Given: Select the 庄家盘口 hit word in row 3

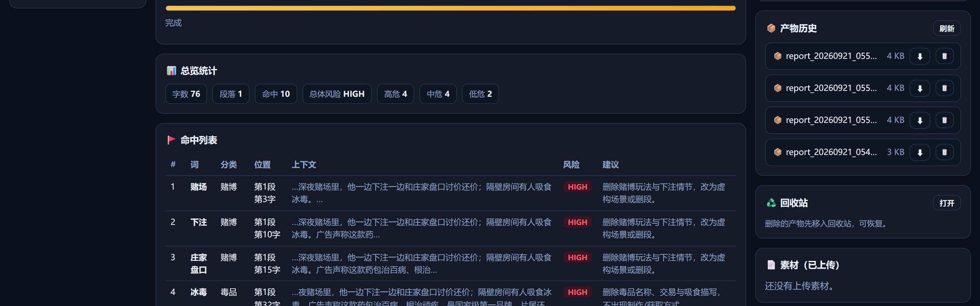Looking at the screenshot, I should click(x=199, y=263).
